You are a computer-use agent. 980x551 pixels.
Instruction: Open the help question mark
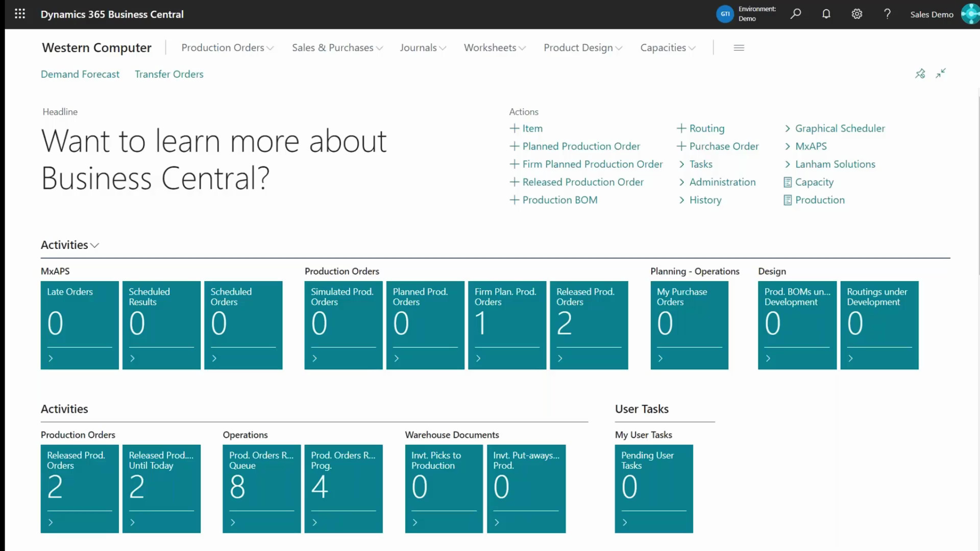pyautogui.click(x=887, y=14)
